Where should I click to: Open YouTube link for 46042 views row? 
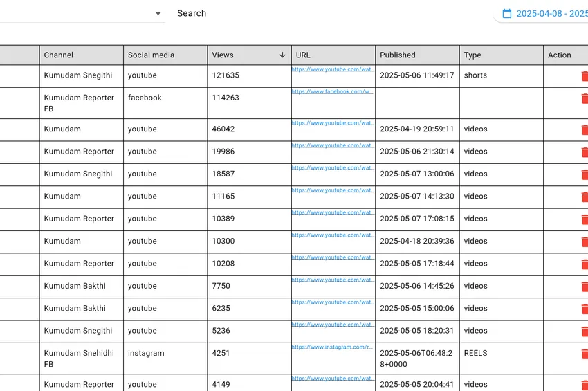pos(333,123)
